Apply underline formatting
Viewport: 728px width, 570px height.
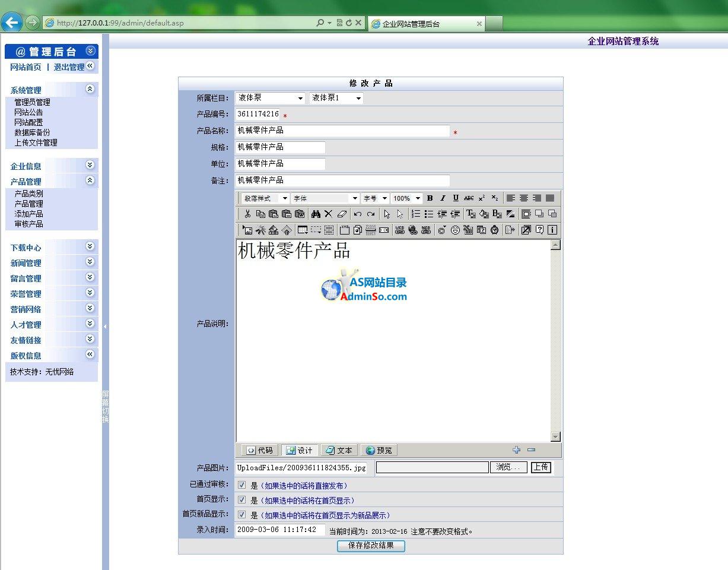(x=456, y=198)
